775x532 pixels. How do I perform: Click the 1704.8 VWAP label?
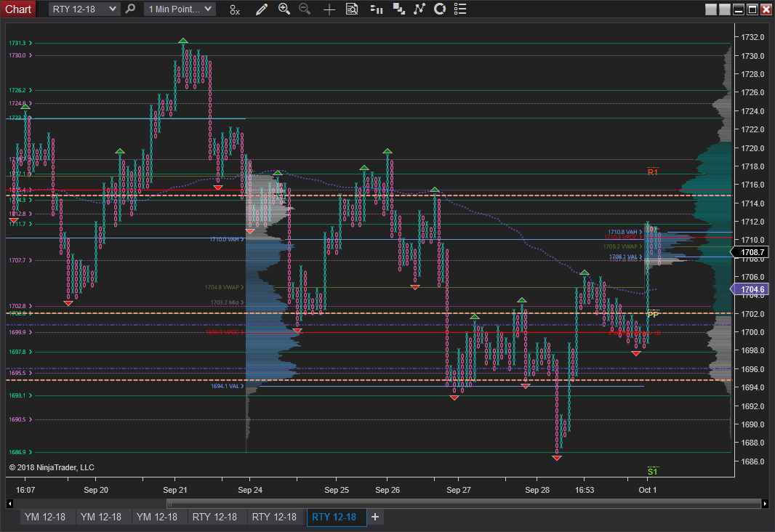pos(225,287)
